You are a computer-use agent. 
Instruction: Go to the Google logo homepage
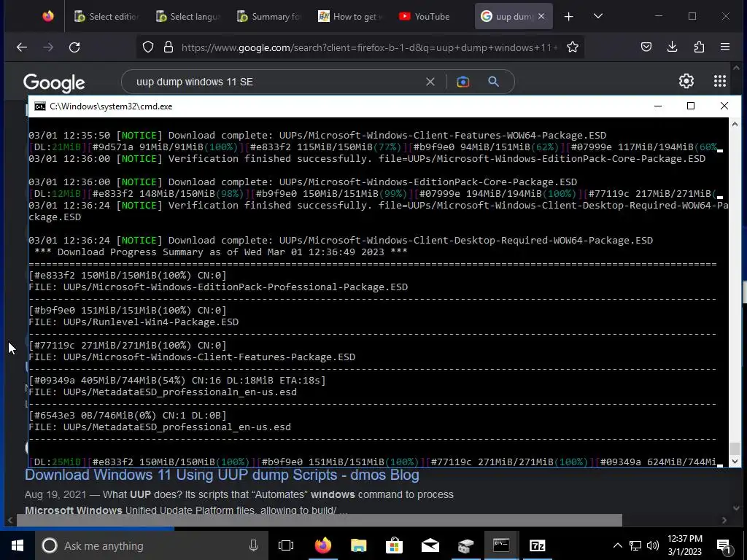(x=54, y=83)
